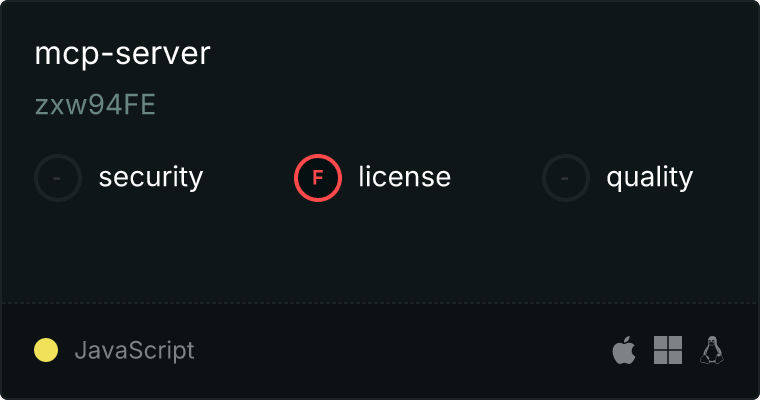Click the Linux penguin platform icon

712,350
